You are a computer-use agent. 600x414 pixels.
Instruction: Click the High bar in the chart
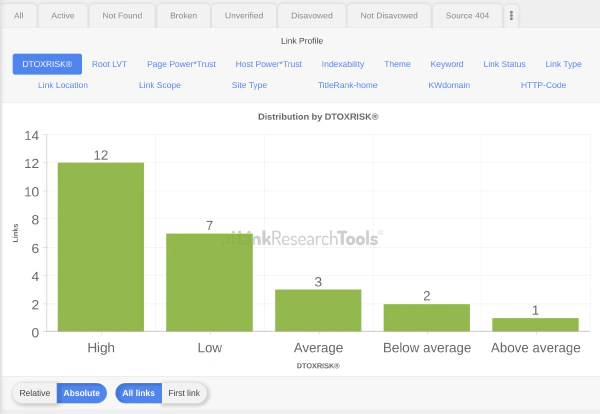[x=101, y=247]
